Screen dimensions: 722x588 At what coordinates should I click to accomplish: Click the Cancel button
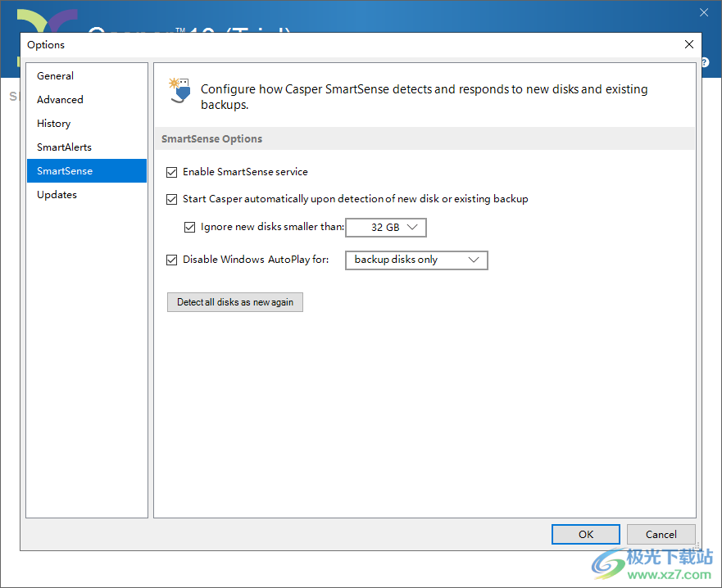[x=661, y=534]
